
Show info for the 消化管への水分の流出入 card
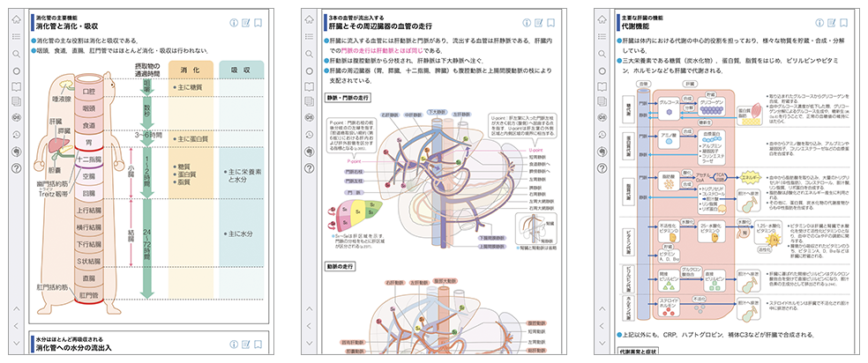click(x=234, y=344)
